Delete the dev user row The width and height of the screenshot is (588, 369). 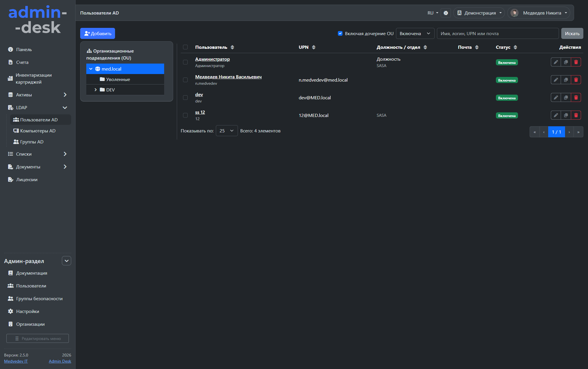pyautogui.click(x=576, y=98)
